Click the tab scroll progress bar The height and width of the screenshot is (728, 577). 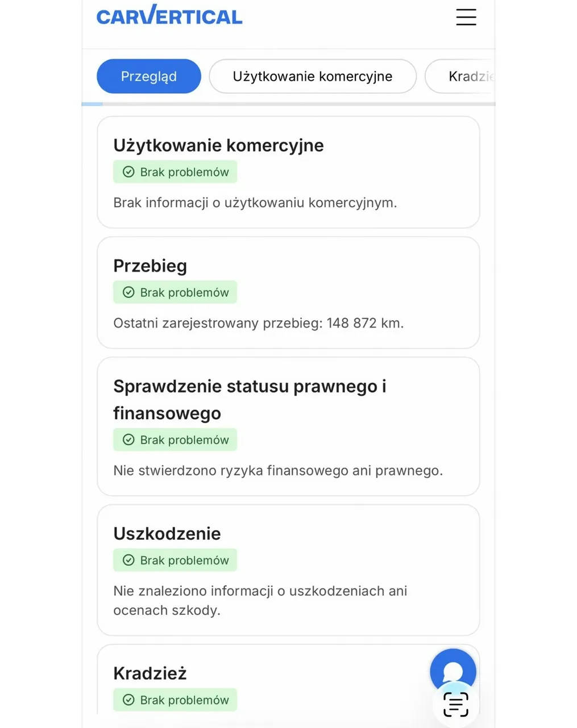point(288,104)
